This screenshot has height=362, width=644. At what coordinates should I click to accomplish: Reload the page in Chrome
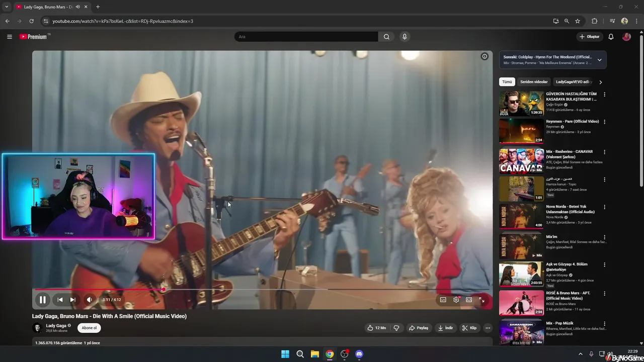(31, 21)
